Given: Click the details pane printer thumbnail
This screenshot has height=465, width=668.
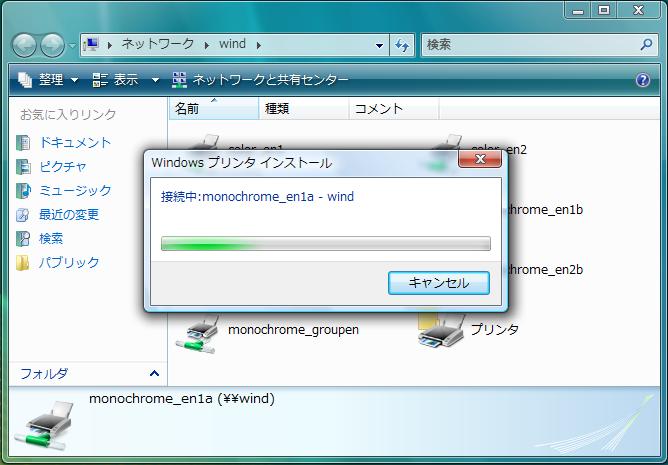Looking at the screenshot, I should 44,425.
